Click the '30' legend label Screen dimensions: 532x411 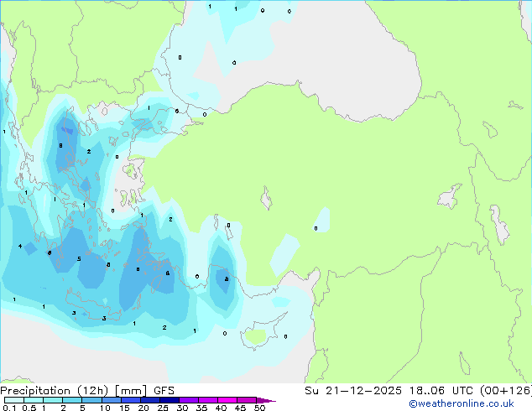click(182, 408)
